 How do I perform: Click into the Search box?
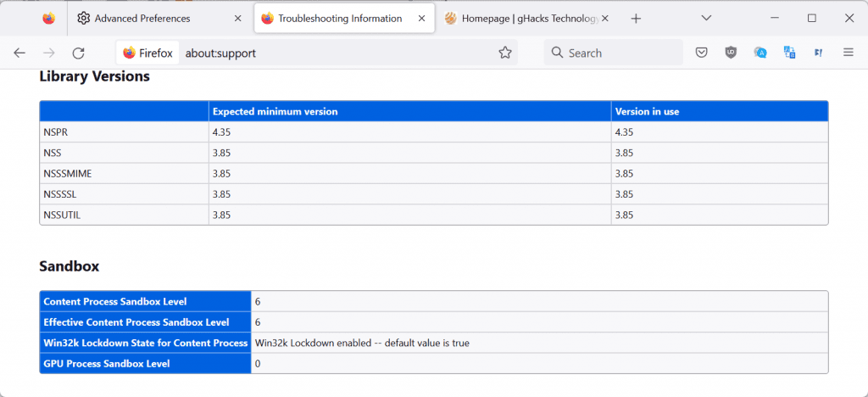click(614, 53)
